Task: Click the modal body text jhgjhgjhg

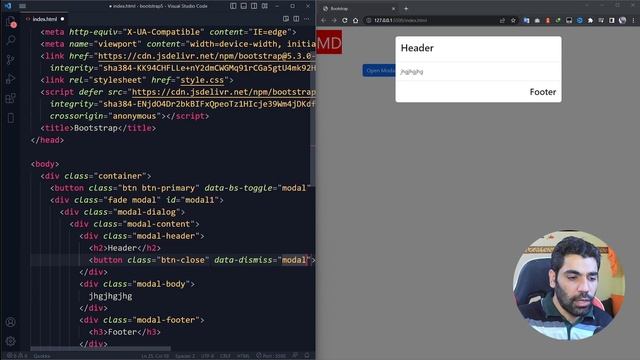Action: (412, 72)
